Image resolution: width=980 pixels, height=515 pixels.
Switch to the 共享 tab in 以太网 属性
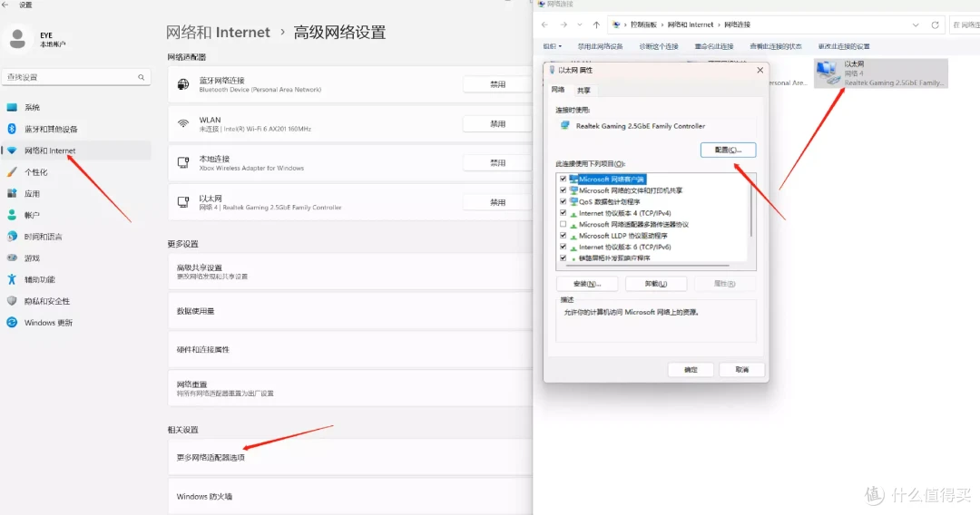point(583,91)
